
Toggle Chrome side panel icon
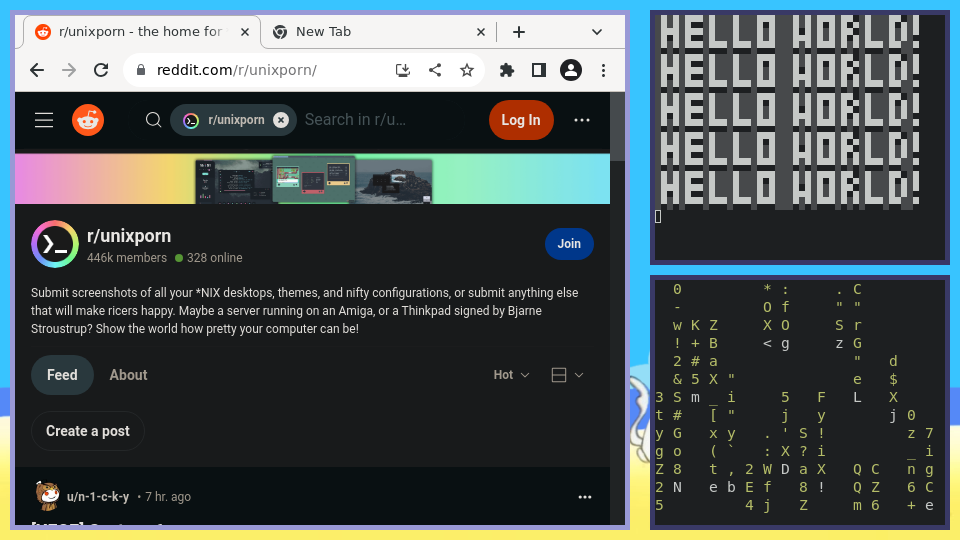pos(539,70)
